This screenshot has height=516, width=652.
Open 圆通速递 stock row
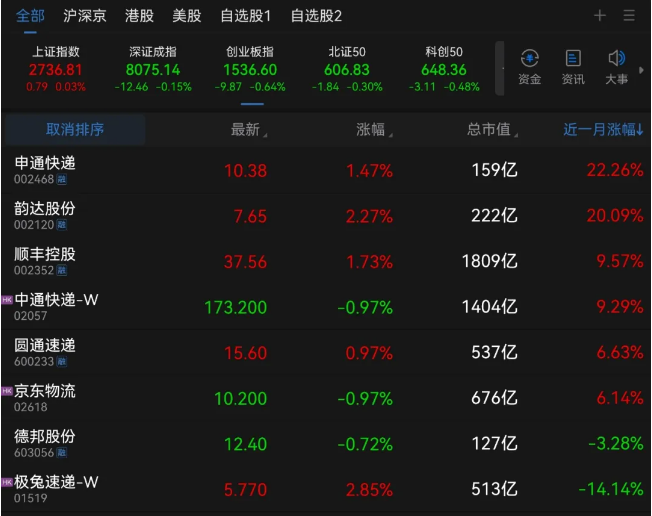tap(326, 353)
